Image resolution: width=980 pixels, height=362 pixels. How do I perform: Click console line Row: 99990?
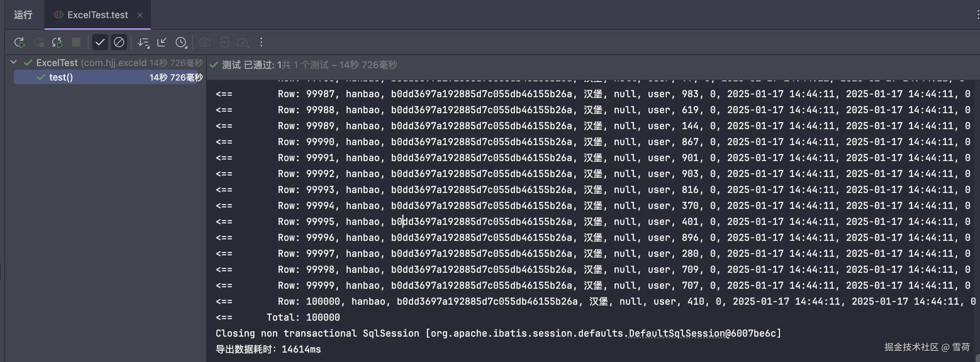point(593,142)
